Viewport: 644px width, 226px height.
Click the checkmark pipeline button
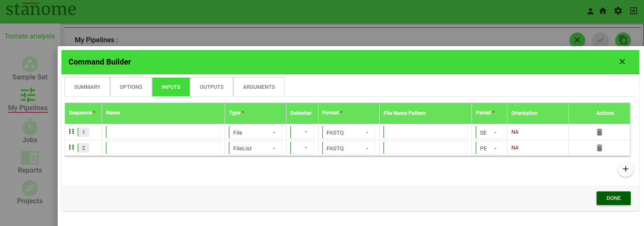(600, 40)
